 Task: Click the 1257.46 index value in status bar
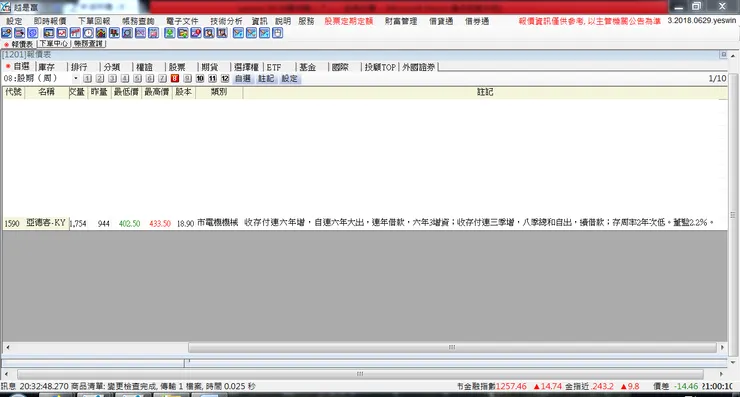[511, 386]
